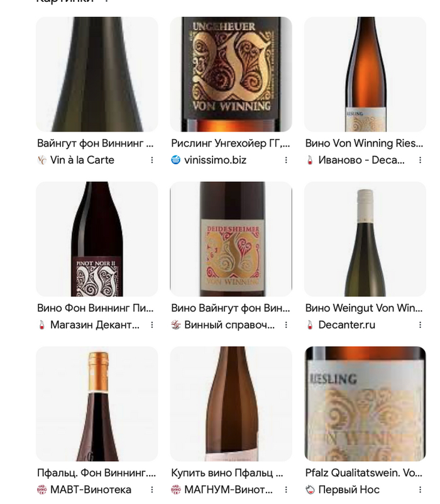Image resolution: width=440 pixels, height=504 pixels.
Task: Open the orange-capped bottle image
Action: pyautogui.click(x=97, y=404)
